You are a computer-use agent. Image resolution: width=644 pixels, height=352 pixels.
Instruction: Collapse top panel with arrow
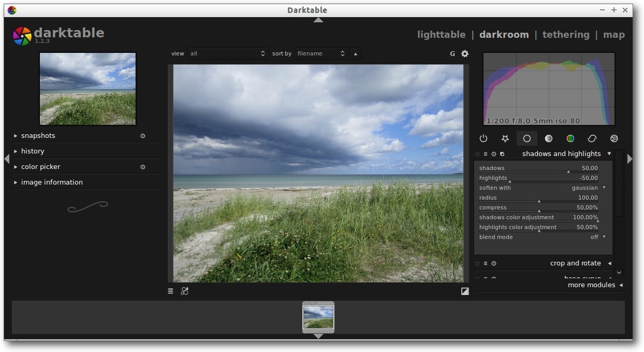pos(318,20)
